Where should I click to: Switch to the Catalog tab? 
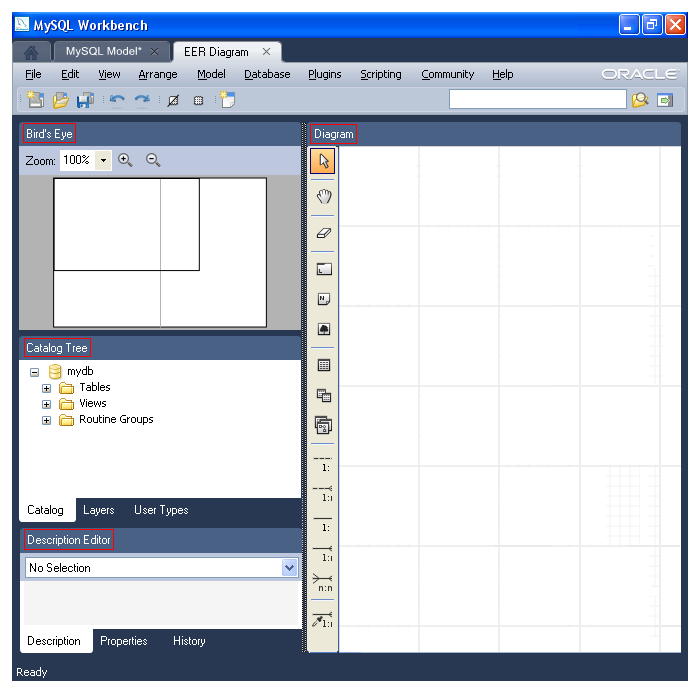(45, 510)
